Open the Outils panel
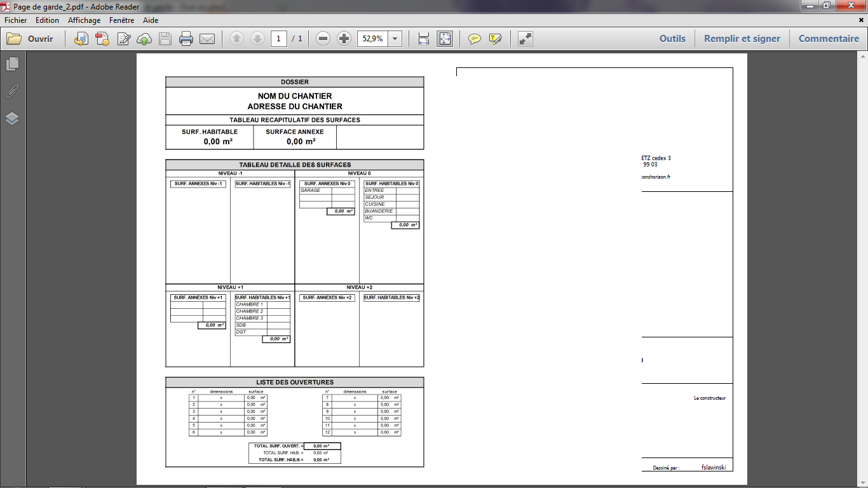 672,39
